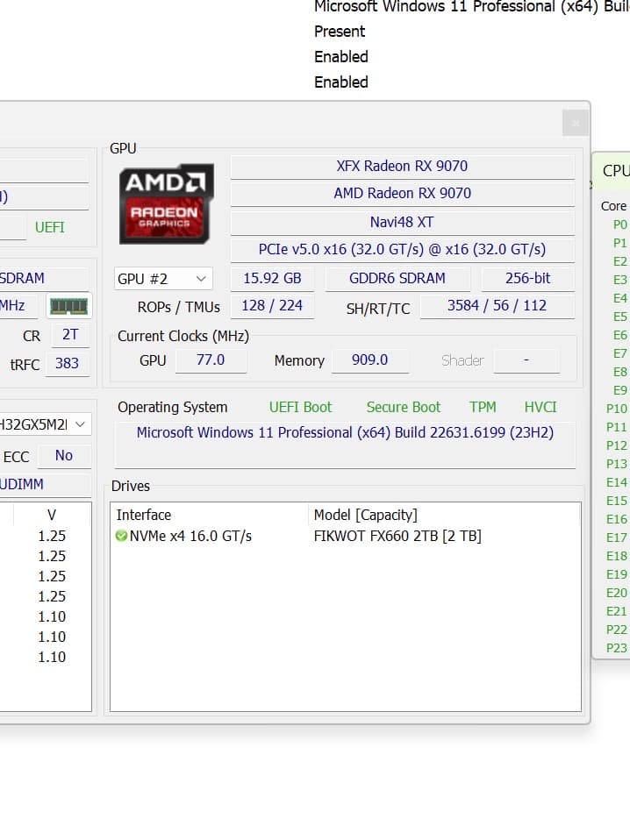Click core P13 in the CPU panel
Image resolution: width=630 pixels, height=840 pixels.
coord(617,464)
